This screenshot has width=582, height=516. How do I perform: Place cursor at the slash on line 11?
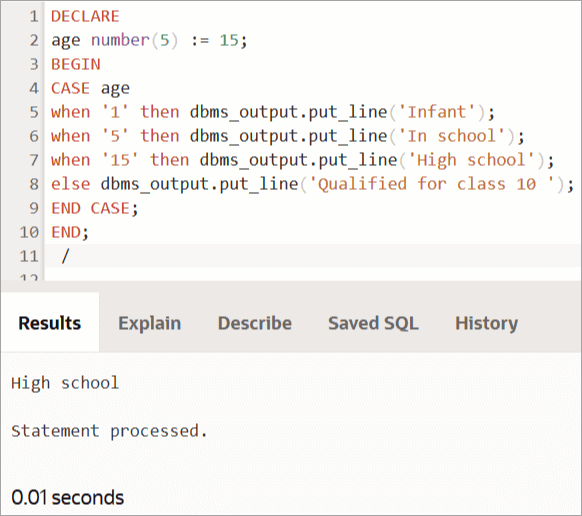pyautogui.click(x=65, y=256)
